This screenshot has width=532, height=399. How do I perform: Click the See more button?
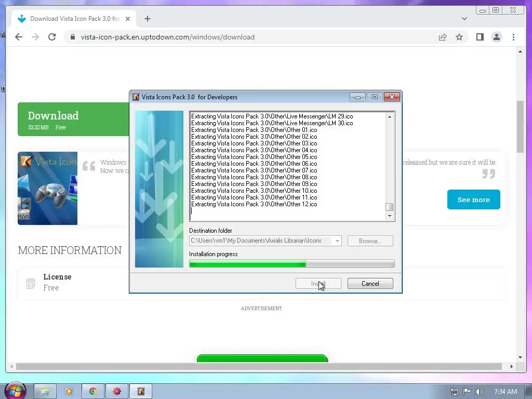click(474, 199)
